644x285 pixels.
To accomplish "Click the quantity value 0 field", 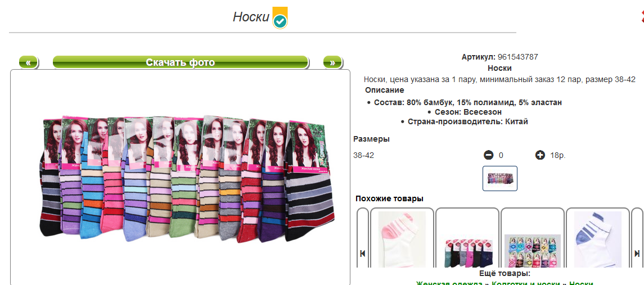I will [501, 156].
